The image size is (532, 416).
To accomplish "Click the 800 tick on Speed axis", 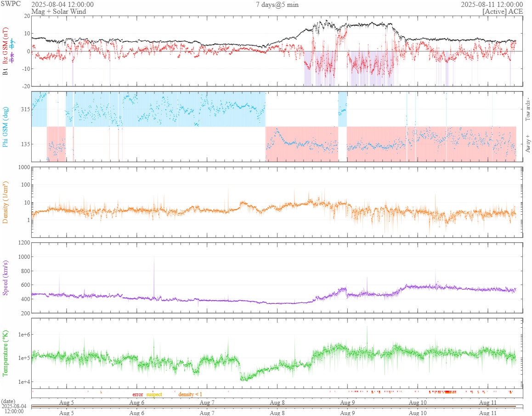I will (x=25, y=271).
